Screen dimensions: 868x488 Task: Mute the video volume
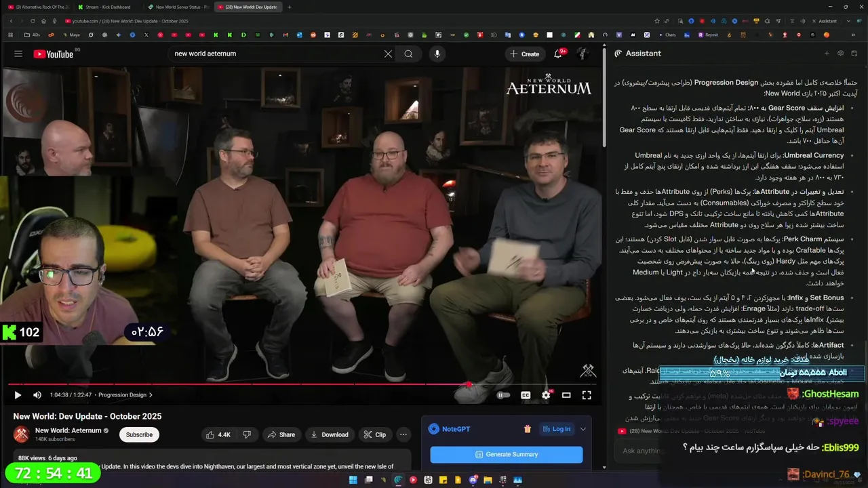point(37,395)
